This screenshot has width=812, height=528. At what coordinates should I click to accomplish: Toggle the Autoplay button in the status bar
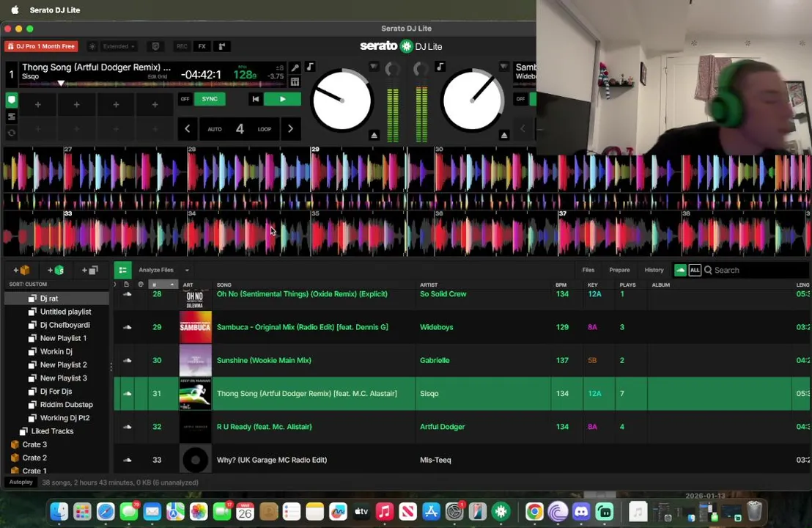pos(21,483)
